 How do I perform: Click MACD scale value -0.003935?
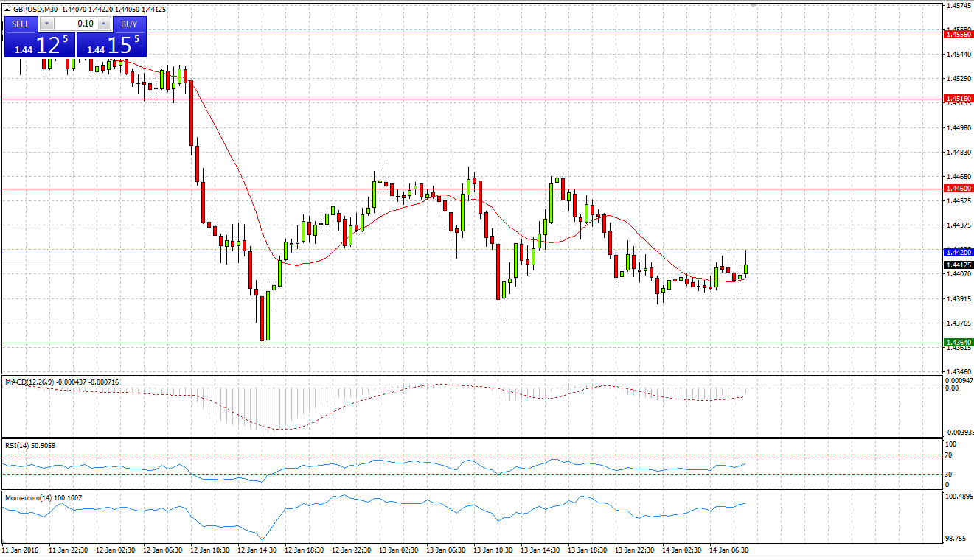(959, 433)
